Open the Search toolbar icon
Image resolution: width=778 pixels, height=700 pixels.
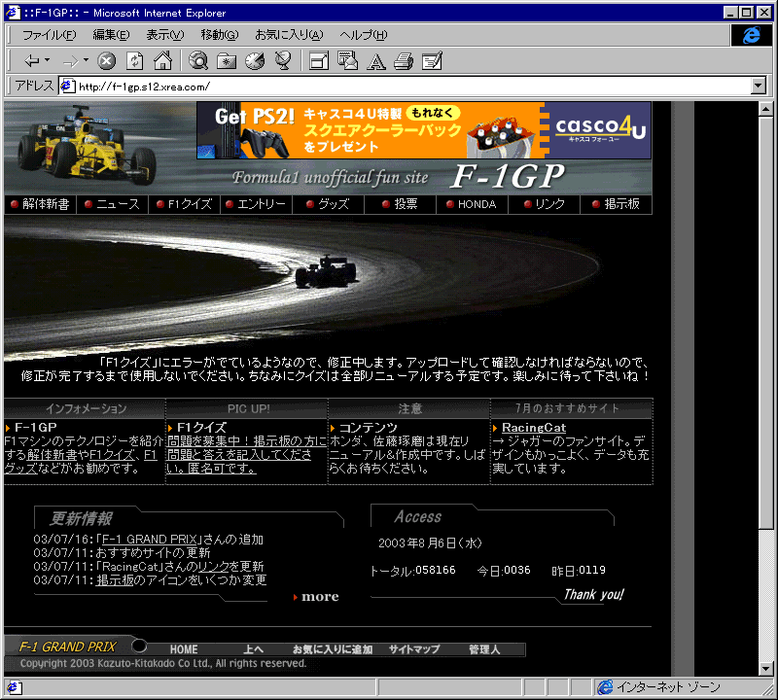pos(198,60)
